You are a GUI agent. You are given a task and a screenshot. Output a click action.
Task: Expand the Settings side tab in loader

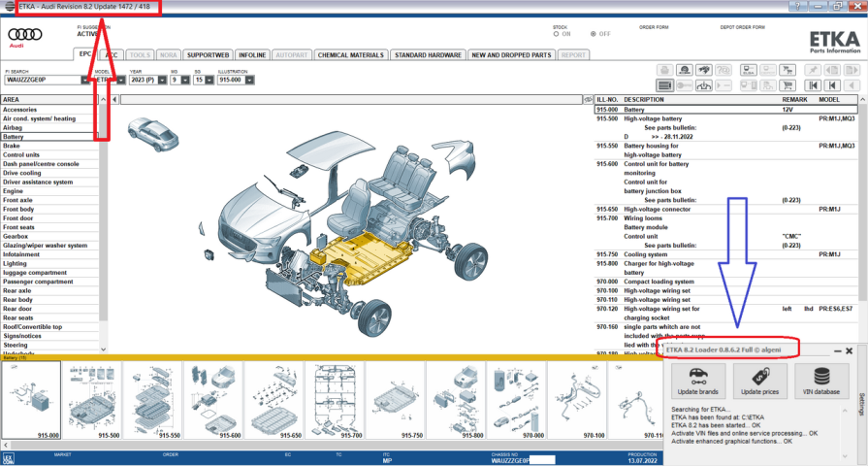[x=862, y=404]
